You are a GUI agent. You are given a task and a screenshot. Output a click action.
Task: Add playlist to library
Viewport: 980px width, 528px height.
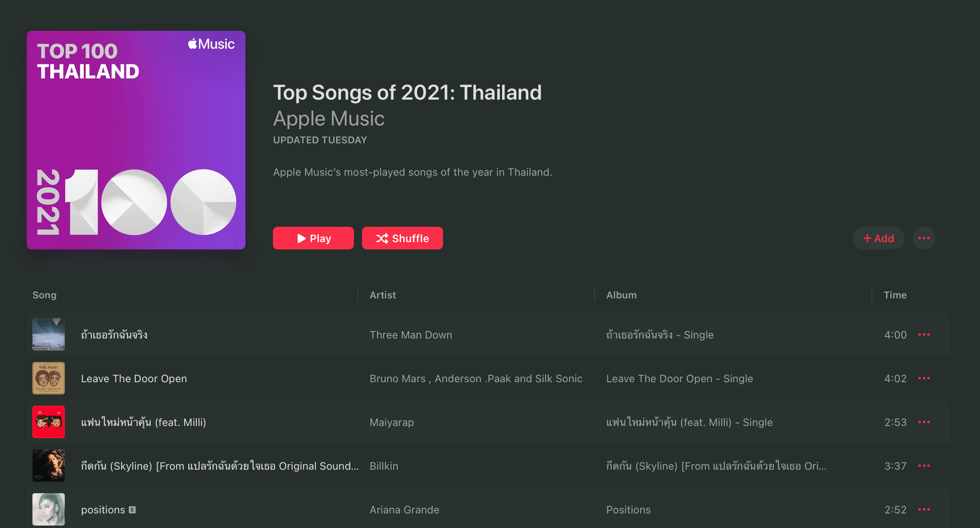click(878, 238)
